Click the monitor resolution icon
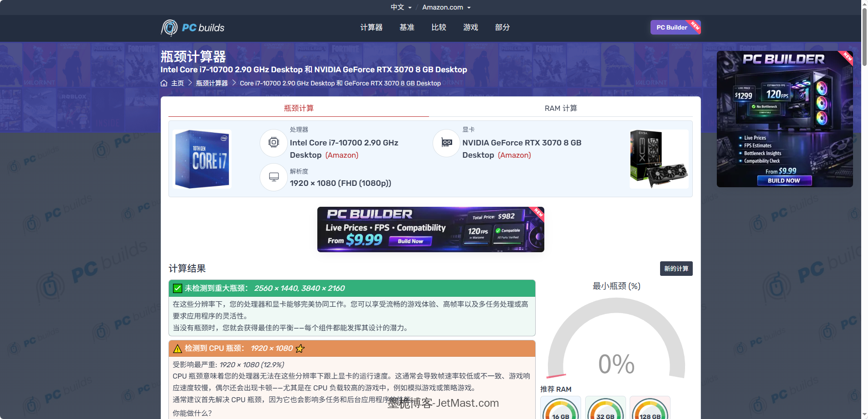This screenshot has height=419, width=868. [273, 177]
